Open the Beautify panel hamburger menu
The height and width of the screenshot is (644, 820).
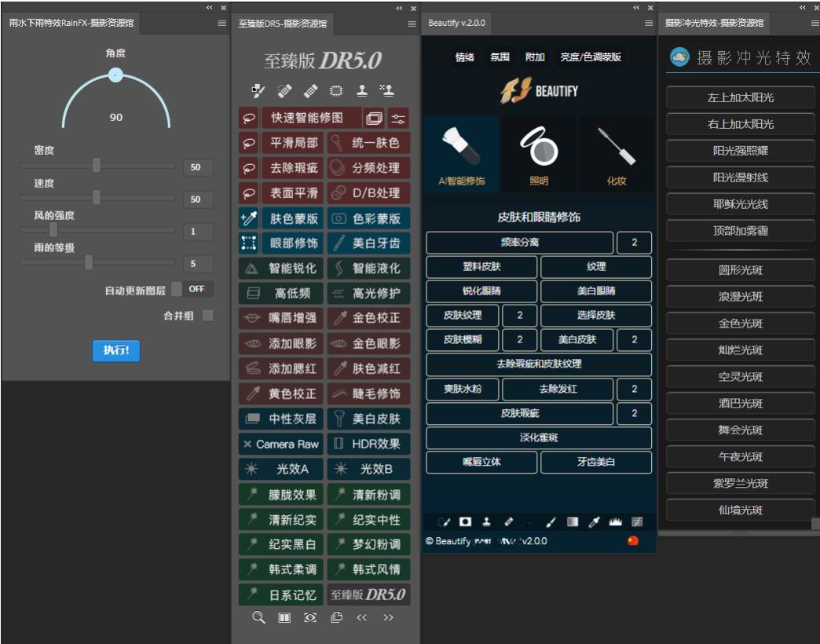pyautogui.click(x=649, y=24)
